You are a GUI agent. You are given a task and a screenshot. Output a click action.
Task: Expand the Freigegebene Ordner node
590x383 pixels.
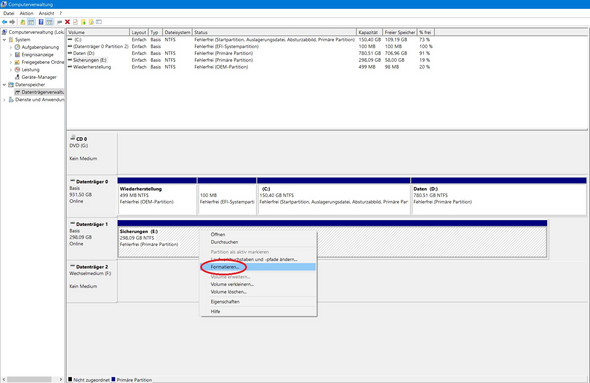tap(11, 62)
